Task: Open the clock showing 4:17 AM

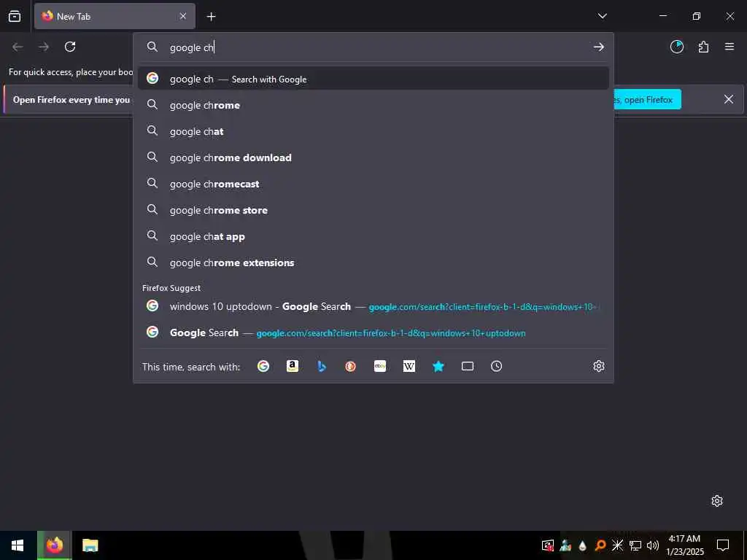Action: (x=684, y=545)
